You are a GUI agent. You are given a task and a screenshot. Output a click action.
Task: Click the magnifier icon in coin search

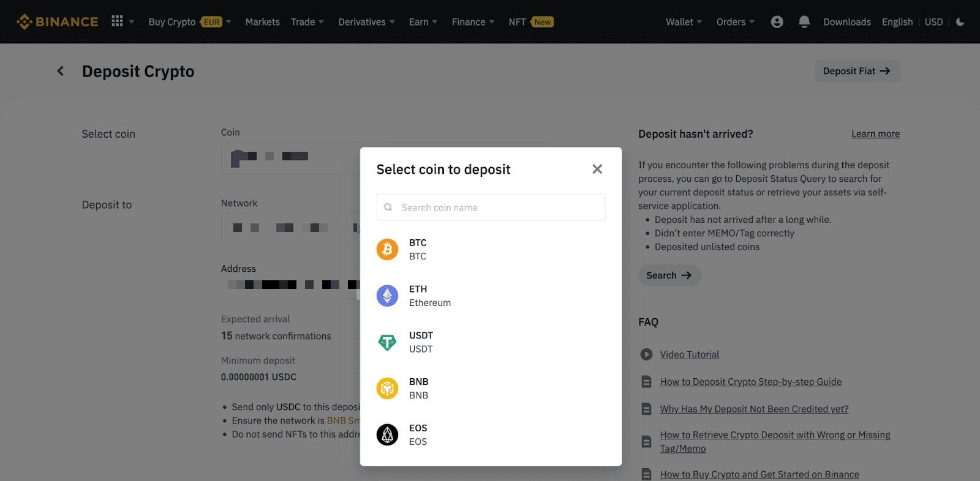(x=388, y=207)
